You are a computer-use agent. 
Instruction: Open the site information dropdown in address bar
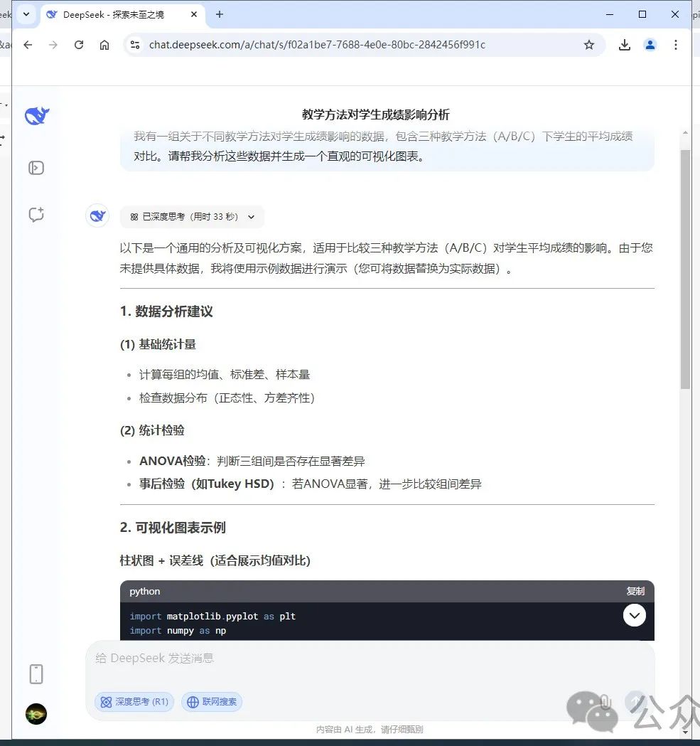(134, 44)
